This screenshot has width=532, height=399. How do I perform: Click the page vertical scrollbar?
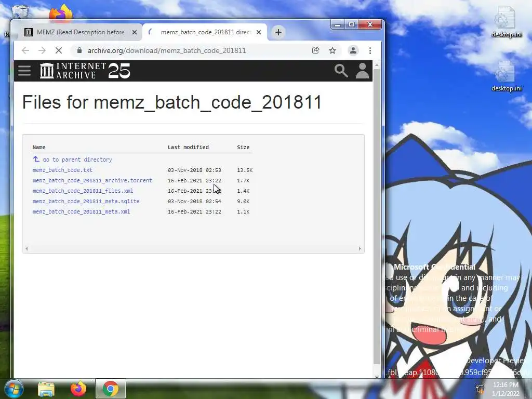[x=377, y=217]
